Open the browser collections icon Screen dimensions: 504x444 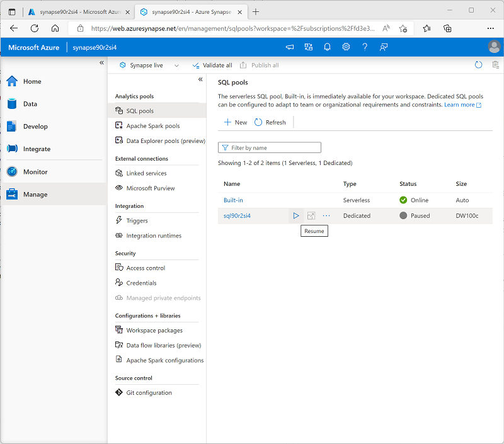pyautogui.click(x=447, y=28)
